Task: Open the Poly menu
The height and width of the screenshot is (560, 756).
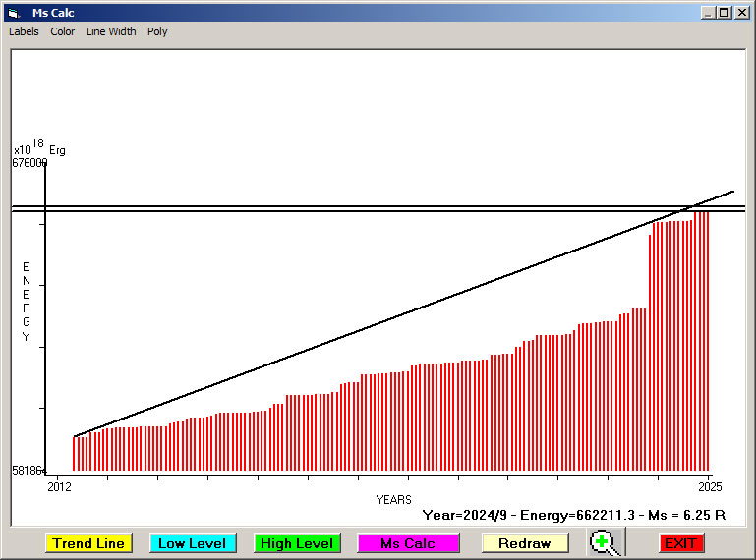Action: (x=157, y=31)
